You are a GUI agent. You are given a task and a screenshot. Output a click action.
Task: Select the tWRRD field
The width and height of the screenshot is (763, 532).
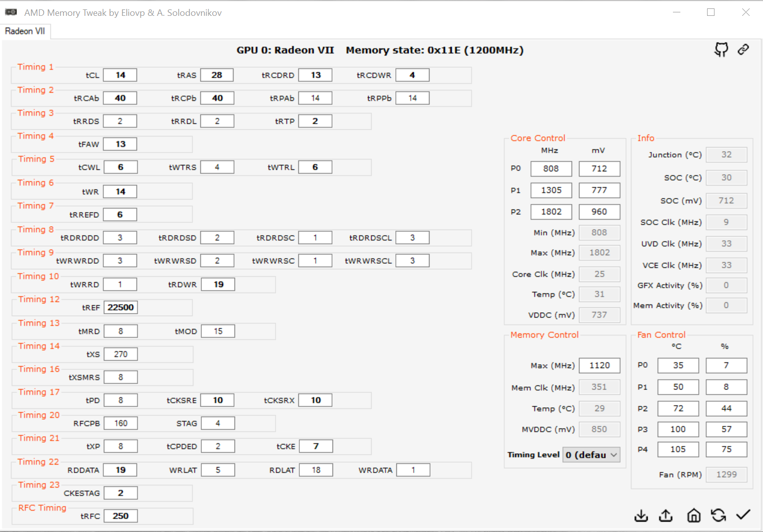[120, 285]
